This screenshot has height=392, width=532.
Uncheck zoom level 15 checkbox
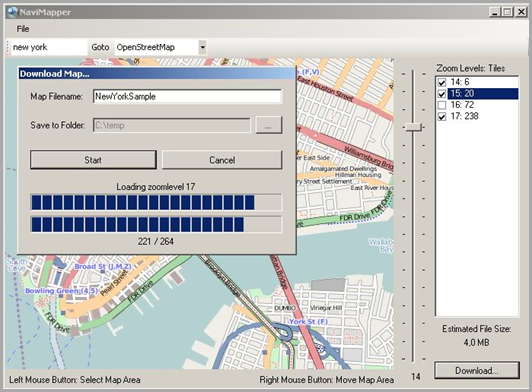[442, 94]
